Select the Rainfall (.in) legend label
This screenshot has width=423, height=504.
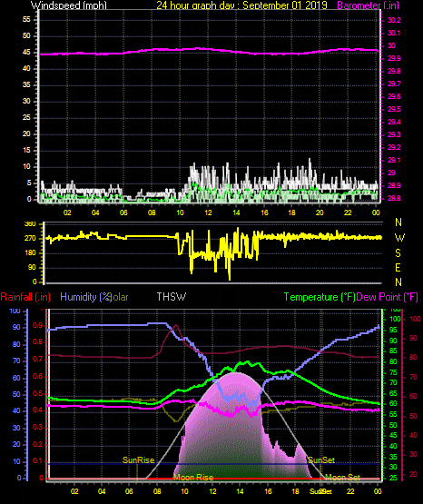(x=25, y=297)
